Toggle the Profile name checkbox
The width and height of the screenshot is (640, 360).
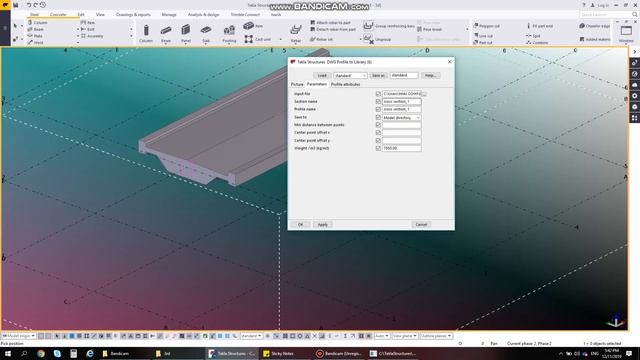pos(378,109)
